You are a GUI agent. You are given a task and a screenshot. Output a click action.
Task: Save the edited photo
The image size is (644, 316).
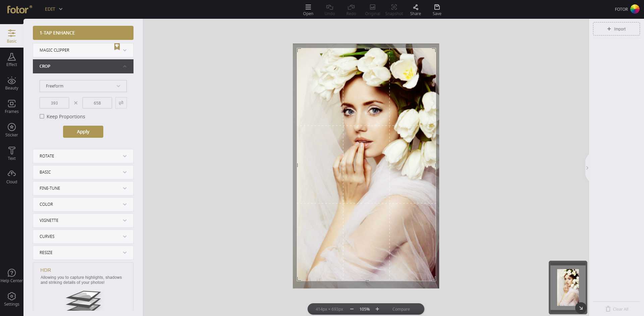click(437, 9)
